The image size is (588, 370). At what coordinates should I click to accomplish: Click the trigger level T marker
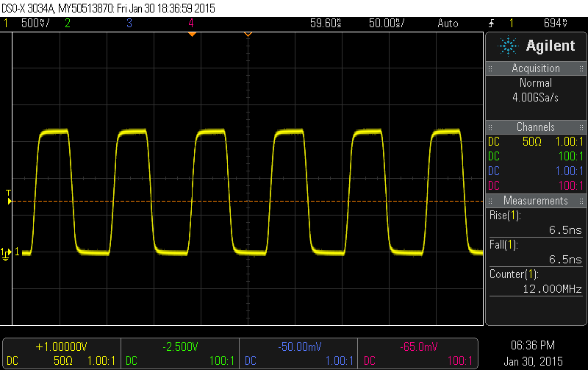(x=9, y=197)
